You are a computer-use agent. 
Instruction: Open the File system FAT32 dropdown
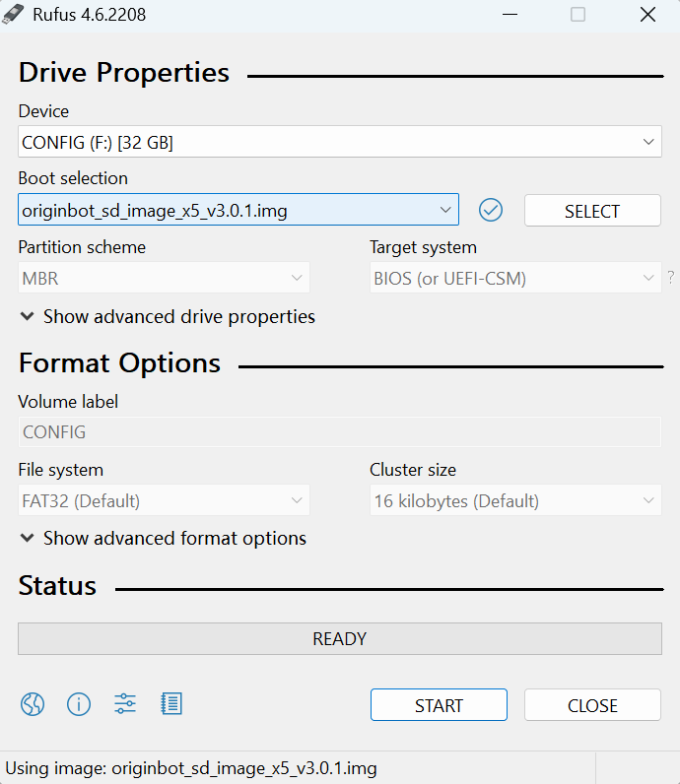164,500
